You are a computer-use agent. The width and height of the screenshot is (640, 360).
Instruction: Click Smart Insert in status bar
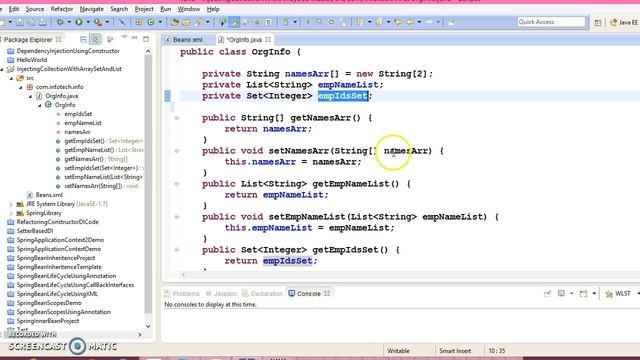pos(455,351)
